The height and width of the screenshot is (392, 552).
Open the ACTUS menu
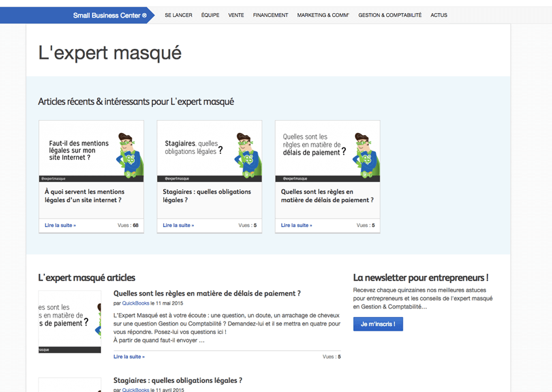click(438, 15)
